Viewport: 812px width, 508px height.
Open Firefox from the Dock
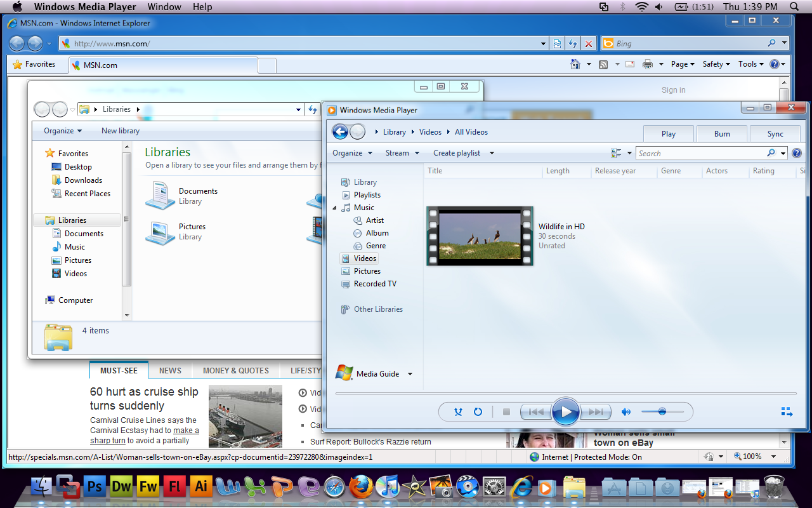361,487
